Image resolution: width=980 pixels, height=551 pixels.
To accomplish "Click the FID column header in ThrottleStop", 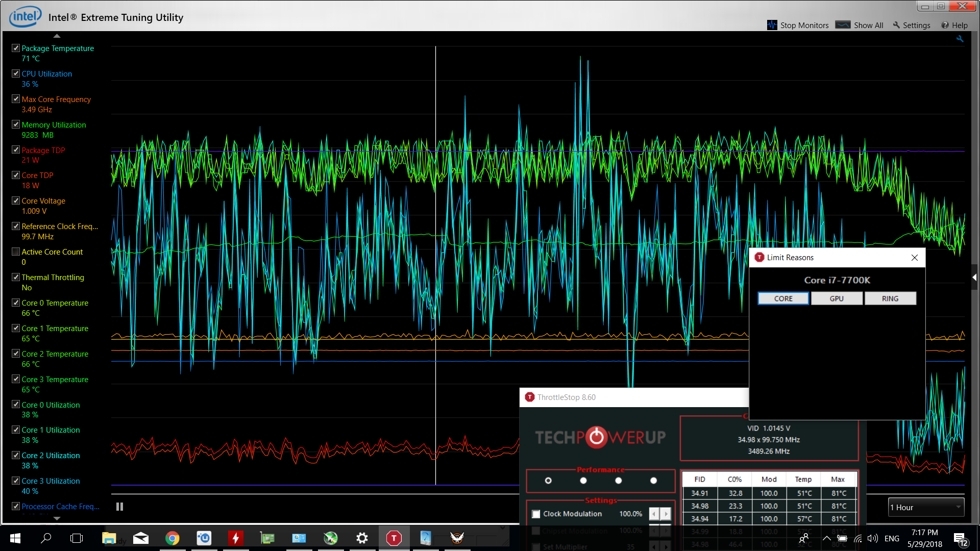I will pyautogui.click(x=700, y=479).
